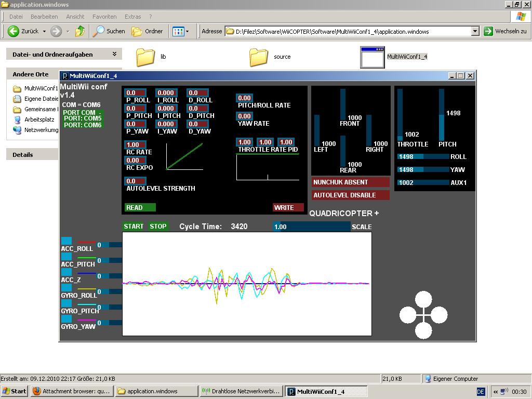Viewport: 532px width, 399px height.
Task: Toggle the ACC_PITCH graph checkbox
Action: [66, 257]
